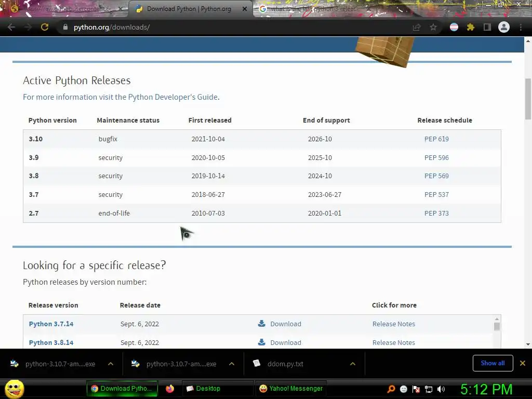Open the Chrome profile avatar

504,27
